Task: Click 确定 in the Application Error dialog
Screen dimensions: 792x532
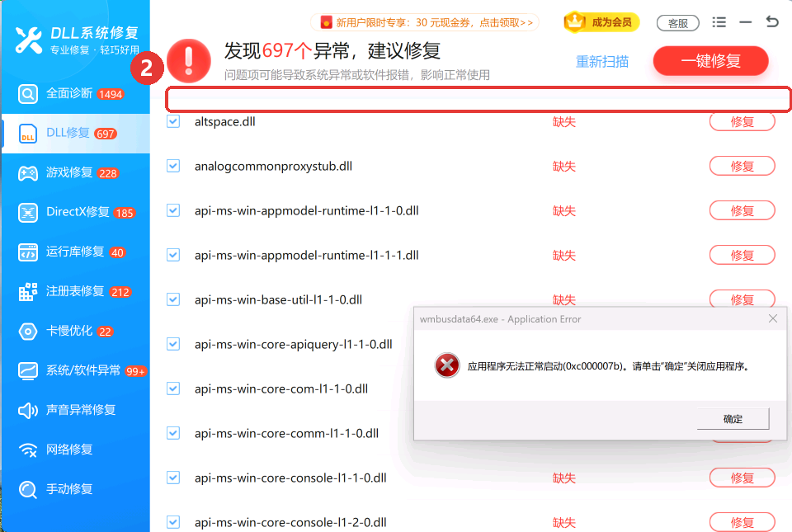Action: pos(733,418)
